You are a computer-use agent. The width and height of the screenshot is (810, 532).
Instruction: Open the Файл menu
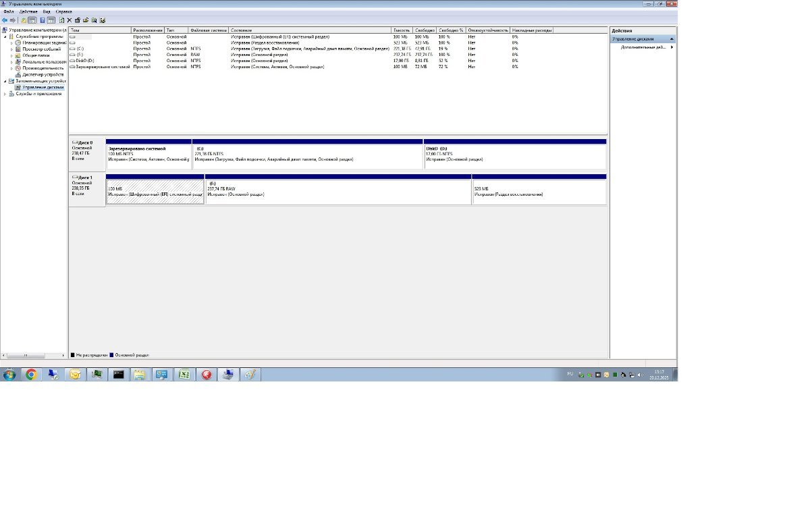tap(9, 11)
